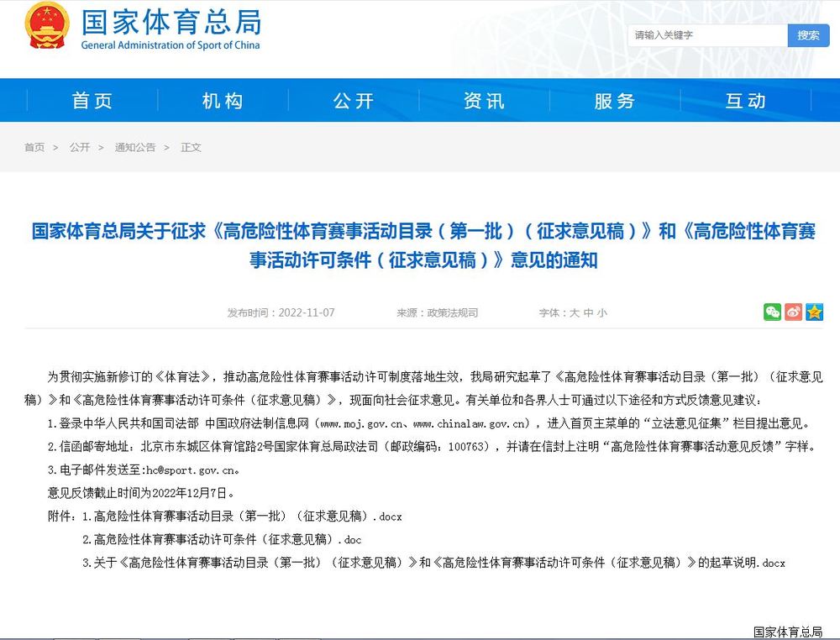
Task: Click the 搜索 search button
Action: click(x=808, y=35)
